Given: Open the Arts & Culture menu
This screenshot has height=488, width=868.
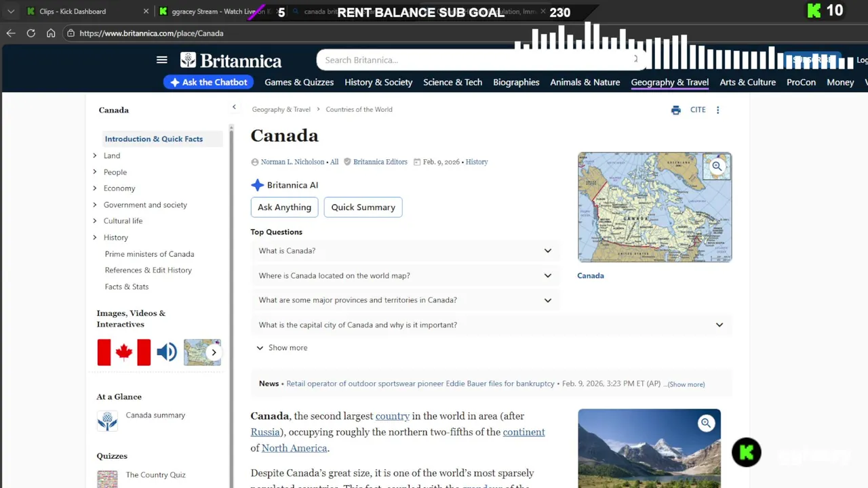Looking at the screenshot, I should [747, 82].
